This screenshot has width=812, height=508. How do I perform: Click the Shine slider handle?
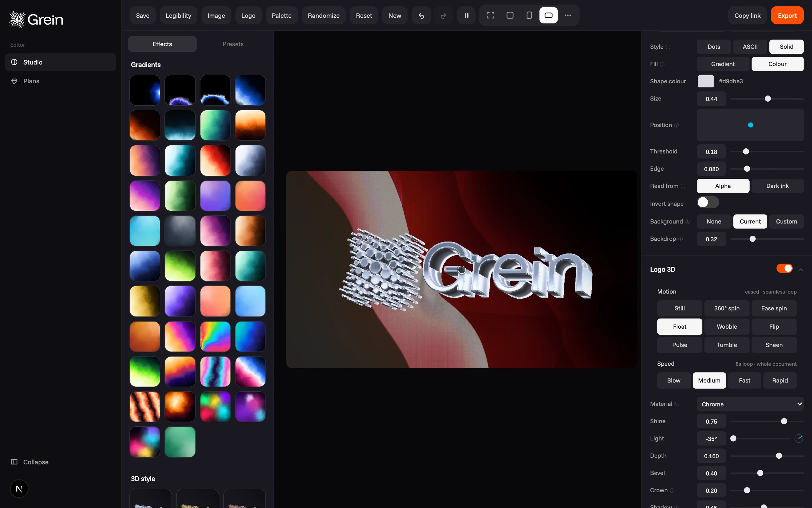coord(784,421)
